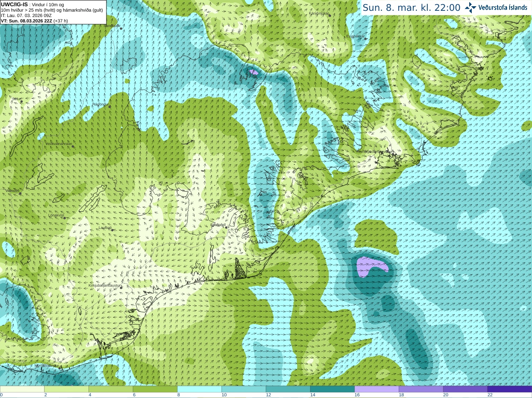This screenshot has width=532, height=398.
Task: Click the Lónakvísl station label
Action: click(x=56, y=215)
